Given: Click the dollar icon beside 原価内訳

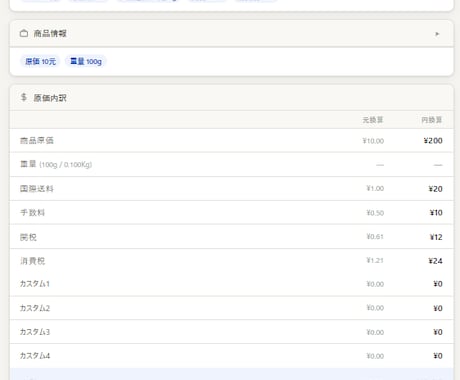Looking at the screenshot, I should 24,97.
